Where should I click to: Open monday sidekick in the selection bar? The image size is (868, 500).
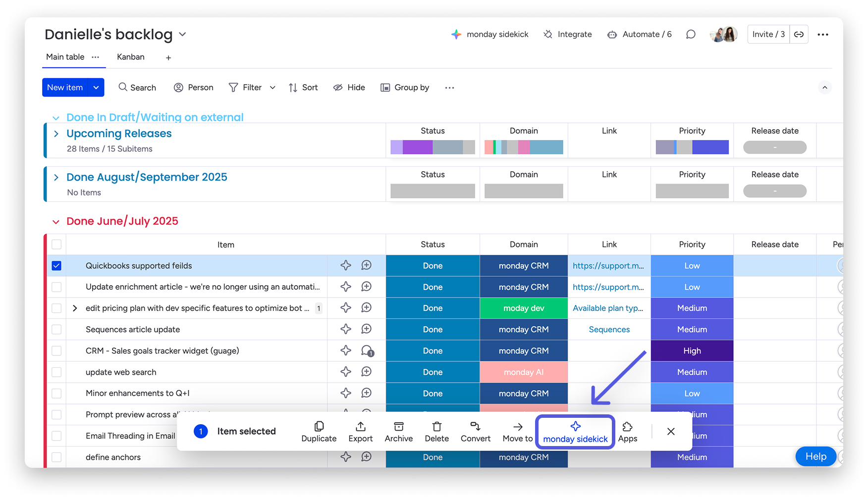pyautogui.click(x=575, y=432)
